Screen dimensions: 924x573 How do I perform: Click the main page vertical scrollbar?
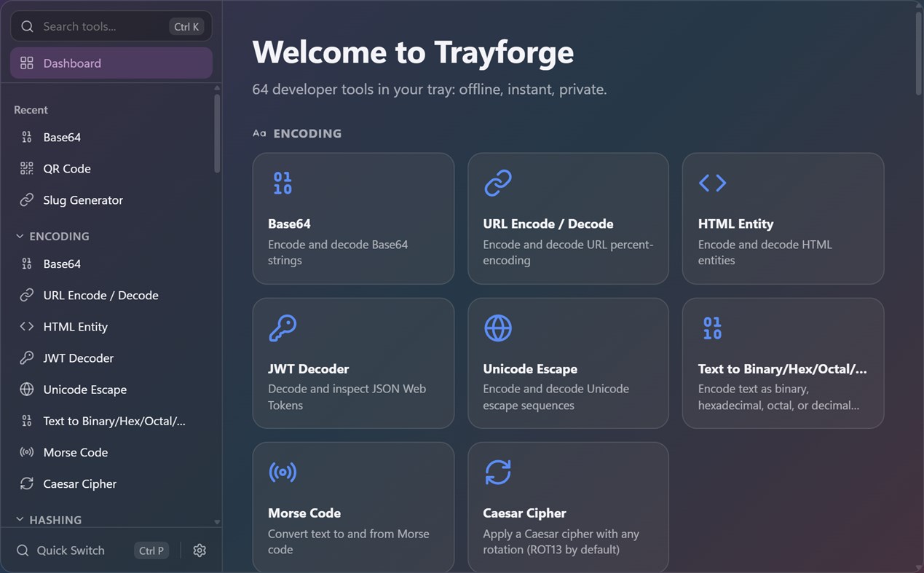pyautogui.click(x=920, y=52)
